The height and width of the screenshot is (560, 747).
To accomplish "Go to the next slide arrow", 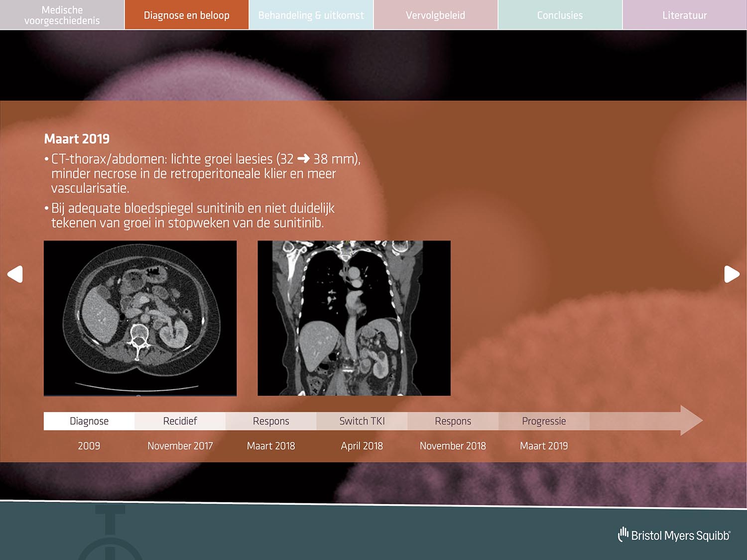I will point(731,274).
